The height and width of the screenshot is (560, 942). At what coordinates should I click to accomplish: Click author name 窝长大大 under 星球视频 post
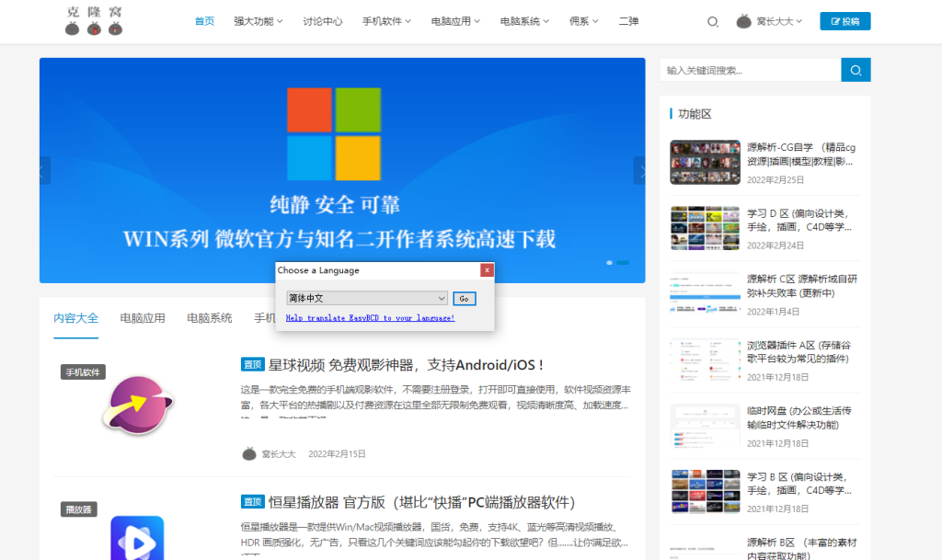tap(279, 454)
